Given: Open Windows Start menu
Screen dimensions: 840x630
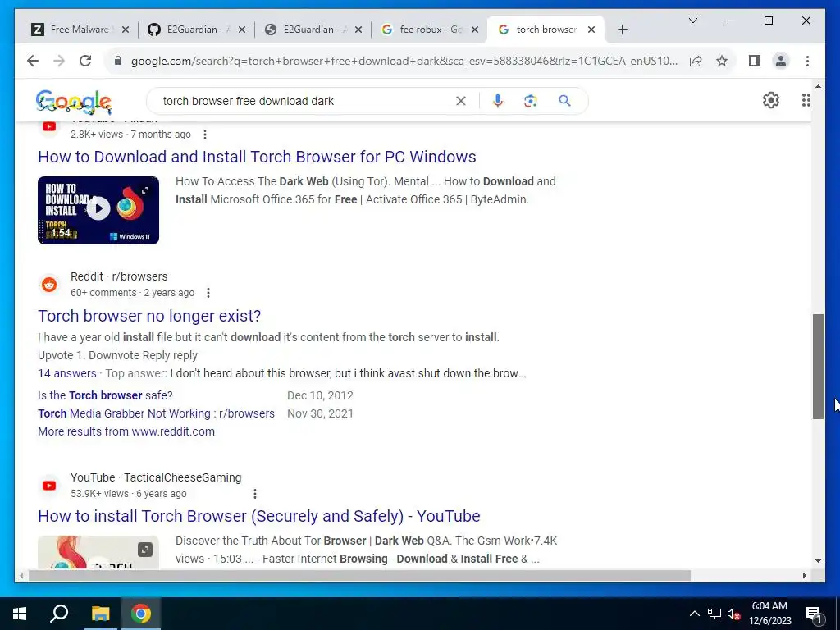Looking at the screenshot, I should 20,614.
